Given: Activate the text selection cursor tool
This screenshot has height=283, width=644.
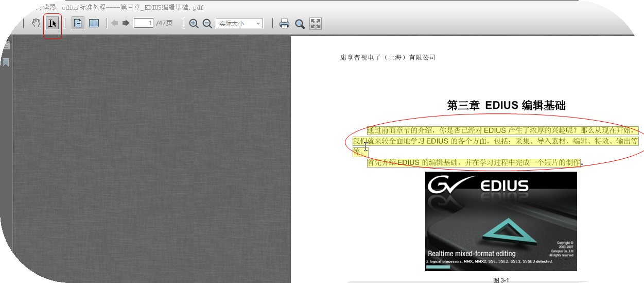Looking at the screenshot, I should point(53,23).
